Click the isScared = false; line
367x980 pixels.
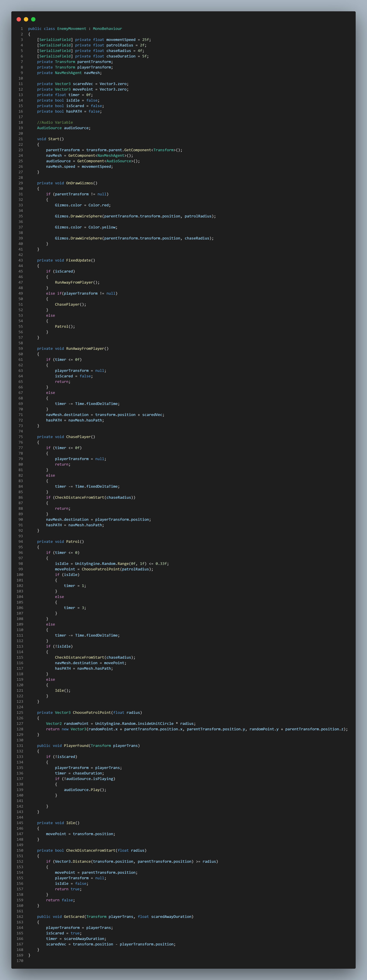(x=74, y=376)
